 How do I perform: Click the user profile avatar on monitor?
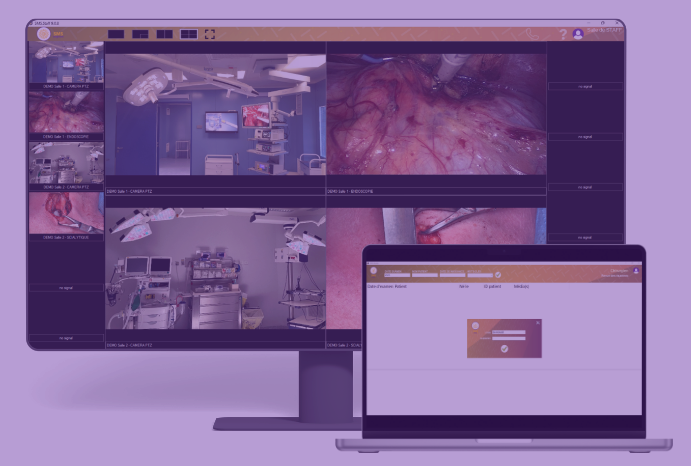pyautogui.click(x=578, y=34)
